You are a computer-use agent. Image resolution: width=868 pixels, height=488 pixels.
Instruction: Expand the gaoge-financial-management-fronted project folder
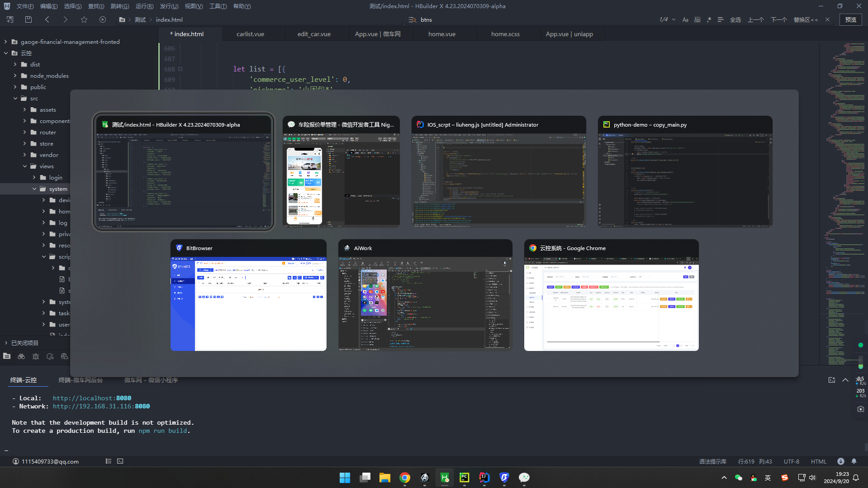(x=6, y=42)
